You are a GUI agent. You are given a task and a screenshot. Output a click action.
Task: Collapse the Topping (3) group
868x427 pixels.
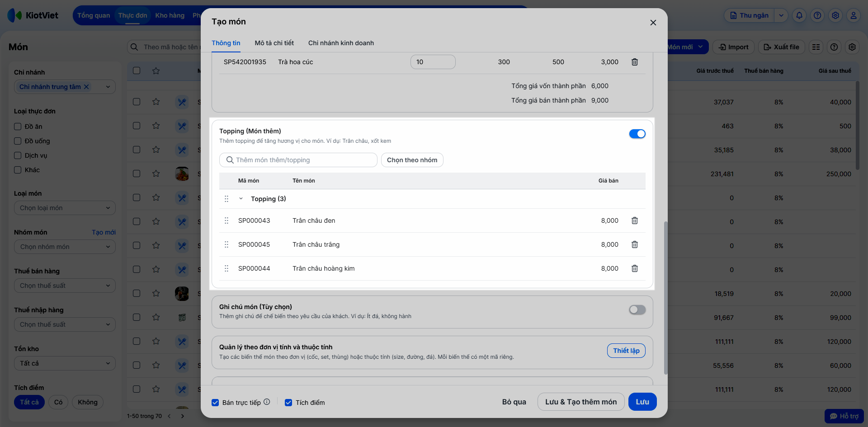241,199
